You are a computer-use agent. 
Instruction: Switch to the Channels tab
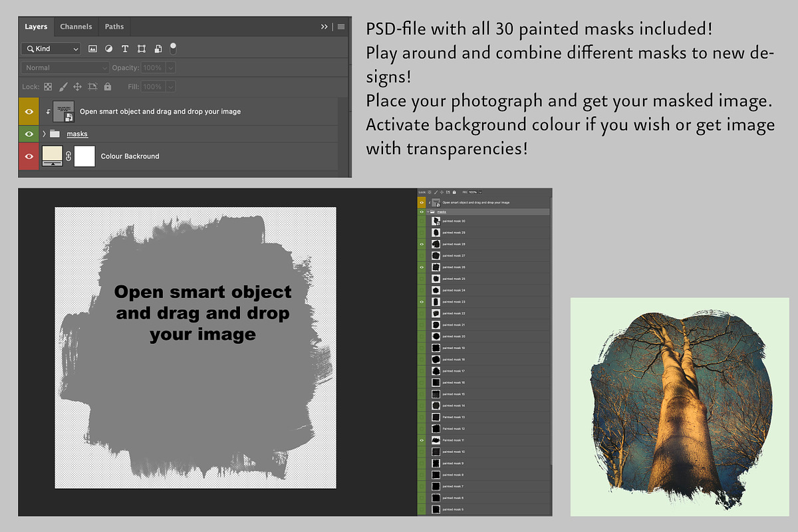click(x=76, y=27)
